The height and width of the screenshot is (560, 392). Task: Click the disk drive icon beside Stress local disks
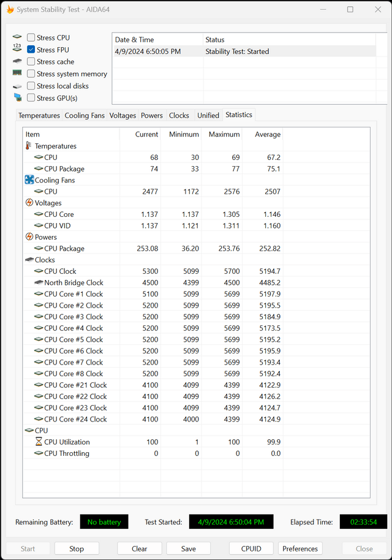[x=17, y=86]
